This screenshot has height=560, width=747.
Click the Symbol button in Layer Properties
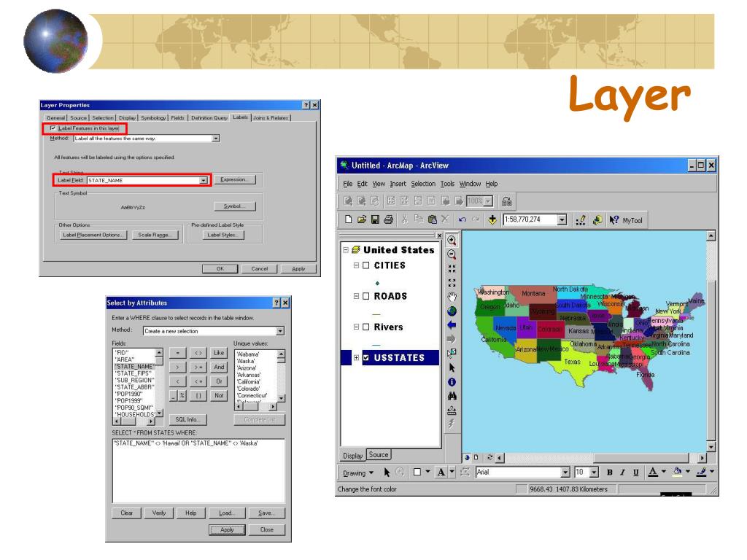(234, 206)
